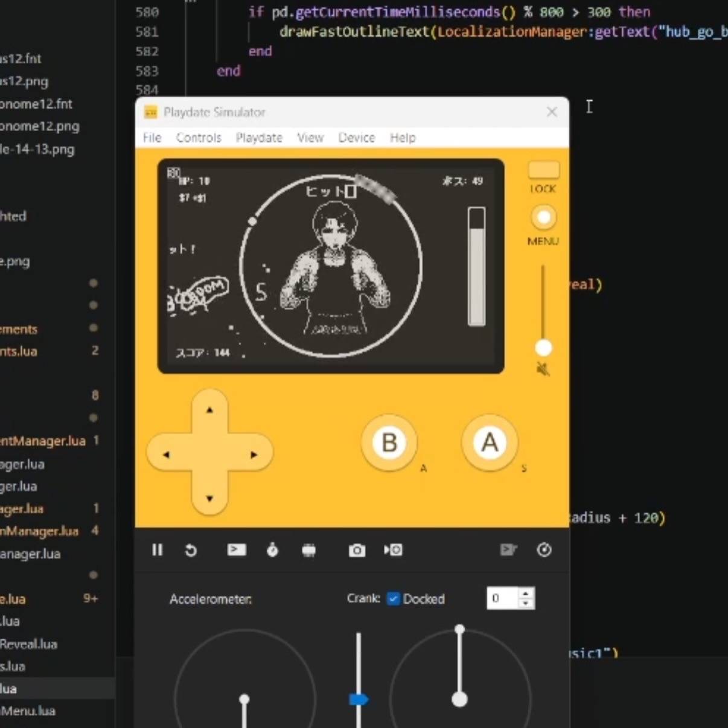Viewport: 728px width, 728px height.
Task: Click drawFastOutlineText in code editor
Action: [354, 31]
